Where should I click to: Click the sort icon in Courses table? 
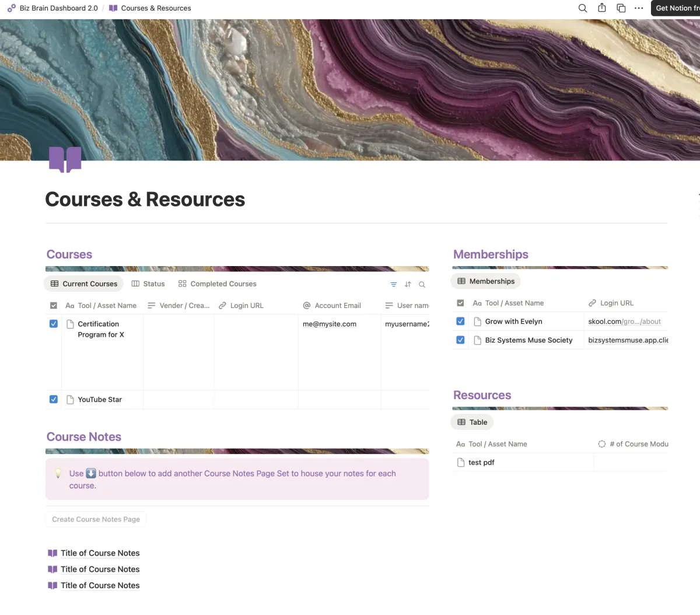[x=408, y=285]
